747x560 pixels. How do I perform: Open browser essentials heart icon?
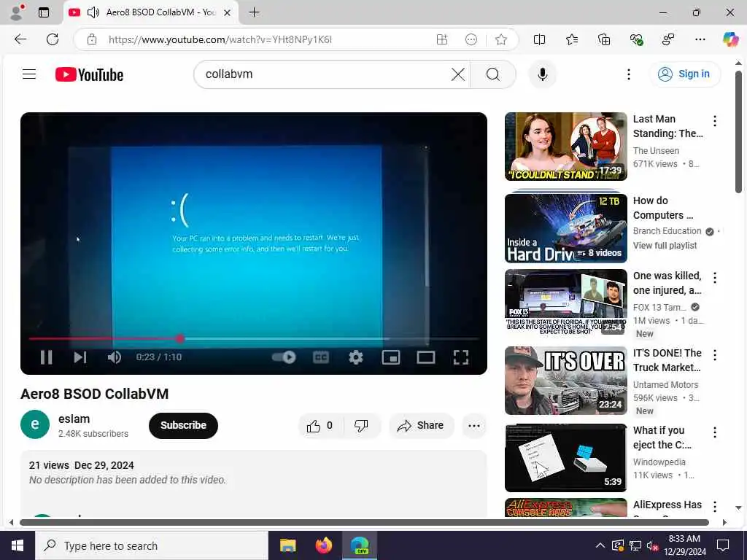636,39
